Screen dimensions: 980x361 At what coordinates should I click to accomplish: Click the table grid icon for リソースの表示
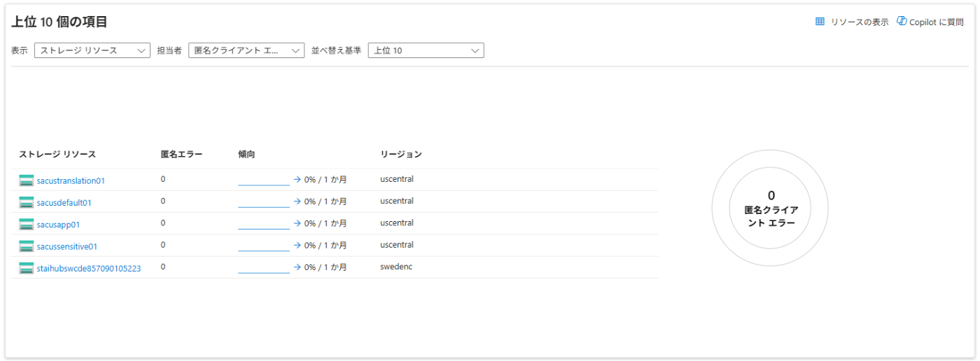[820, 22]
